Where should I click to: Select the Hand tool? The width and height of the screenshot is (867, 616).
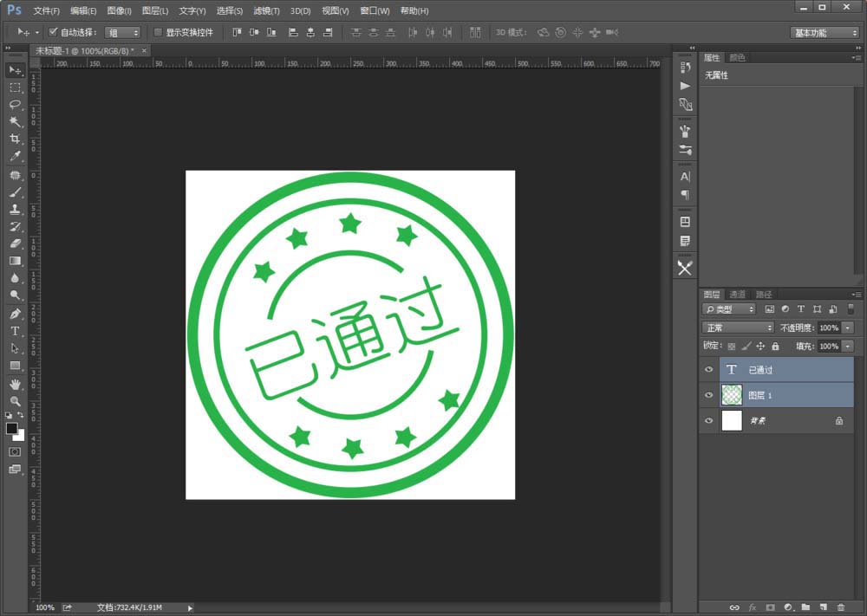(x=14, y=384)
